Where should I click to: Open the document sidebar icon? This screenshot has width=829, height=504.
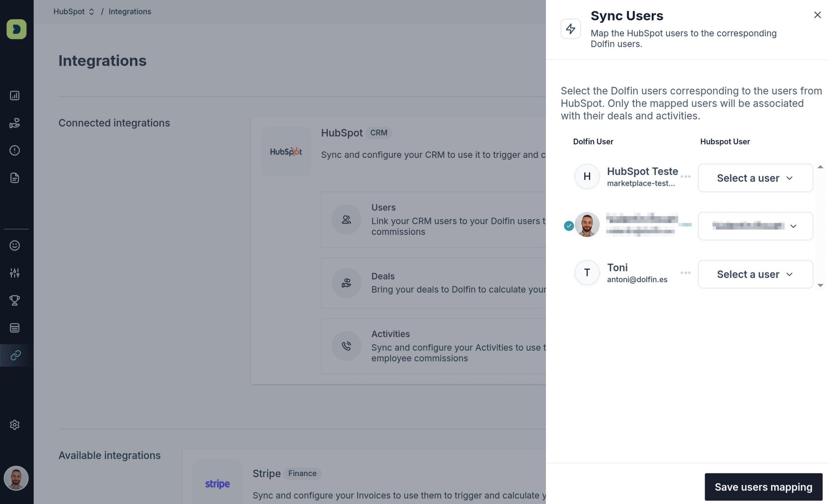tap(15, 178)
